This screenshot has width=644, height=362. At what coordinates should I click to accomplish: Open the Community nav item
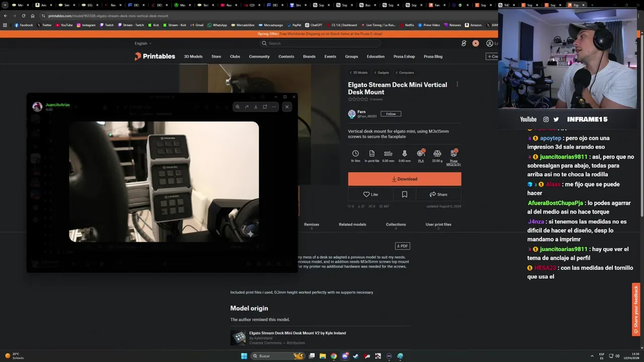tap(259, 56)
